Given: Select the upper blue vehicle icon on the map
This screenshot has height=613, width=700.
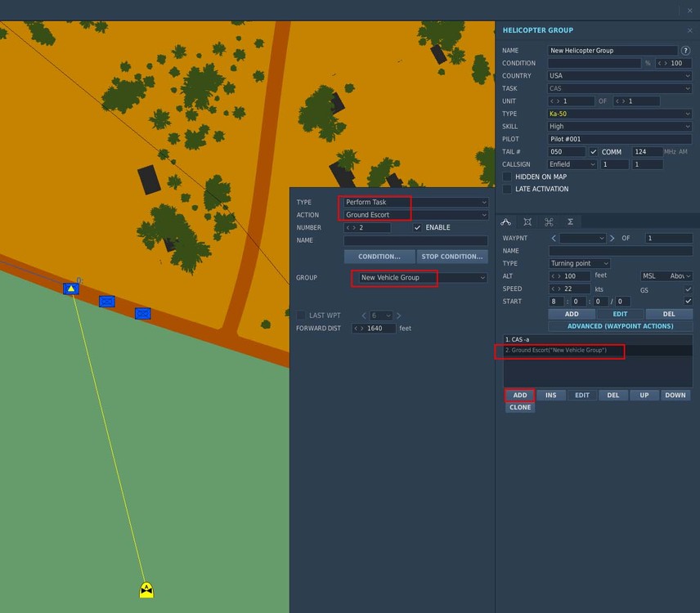Looking at the screenshot, I should tap(106, 302).
